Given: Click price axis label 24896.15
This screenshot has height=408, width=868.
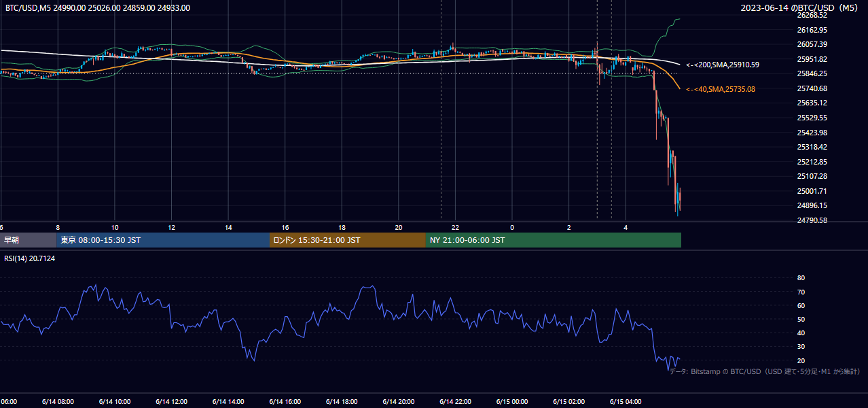Looking at the screenshot, I should [x=812, y=205].
